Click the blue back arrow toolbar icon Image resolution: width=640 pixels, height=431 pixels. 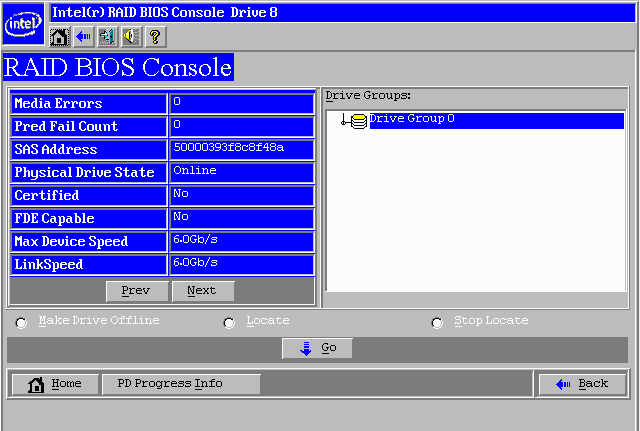[83, 37]
